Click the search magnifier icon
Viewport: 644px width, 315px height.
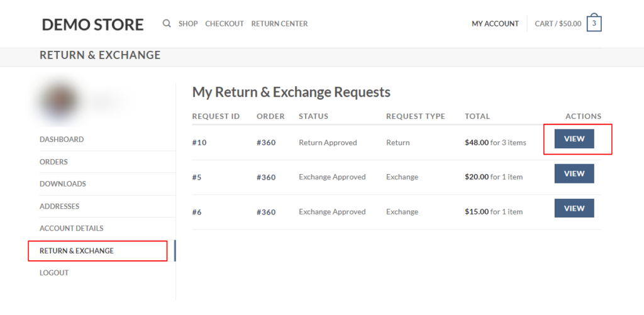[167, 24]
